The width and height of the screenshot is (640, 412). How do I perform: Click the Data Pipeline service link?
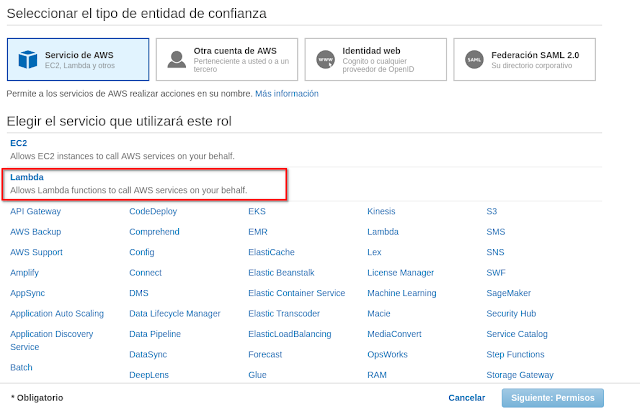point(155,334)
